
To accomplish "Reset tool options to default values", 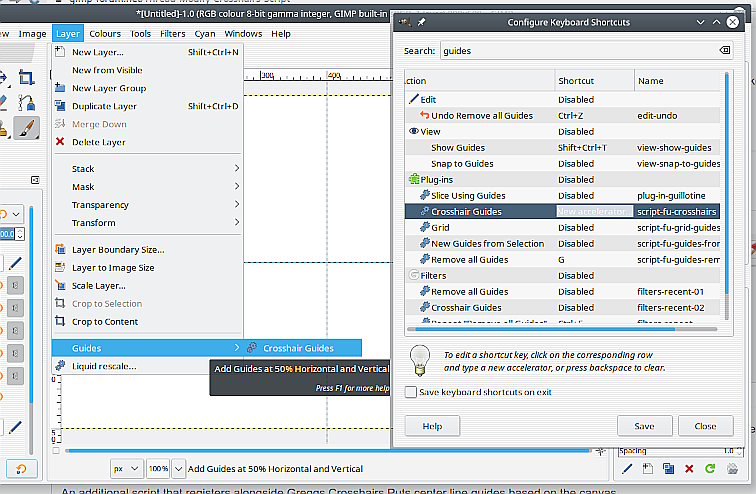I will coord(21,468).
